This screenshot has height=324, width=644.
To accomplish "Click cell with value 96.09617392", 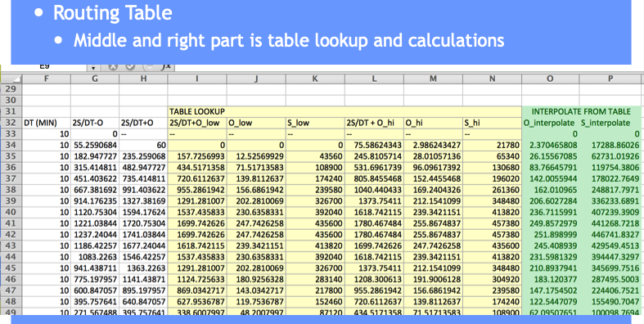I will pos(433,168).
